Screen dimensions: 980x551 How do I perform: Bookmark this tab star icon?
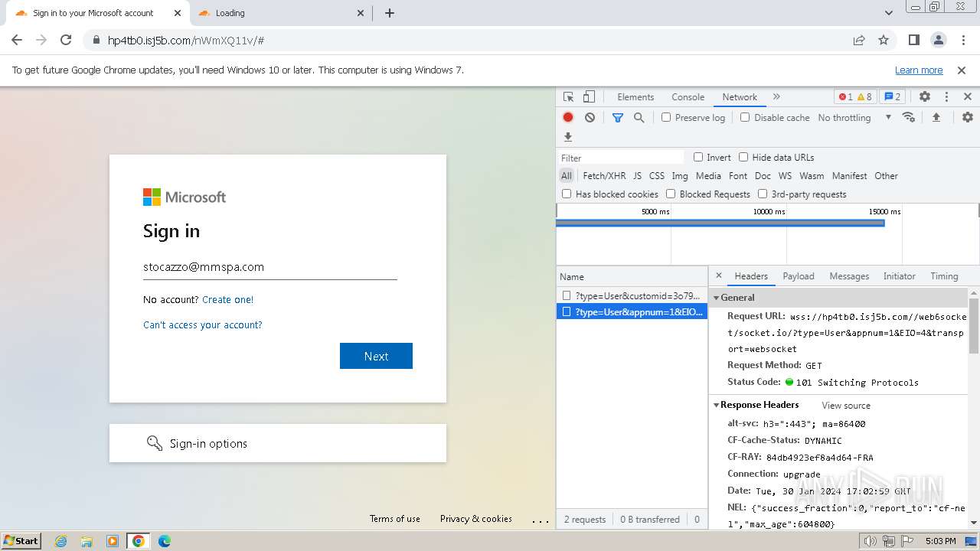884,40
